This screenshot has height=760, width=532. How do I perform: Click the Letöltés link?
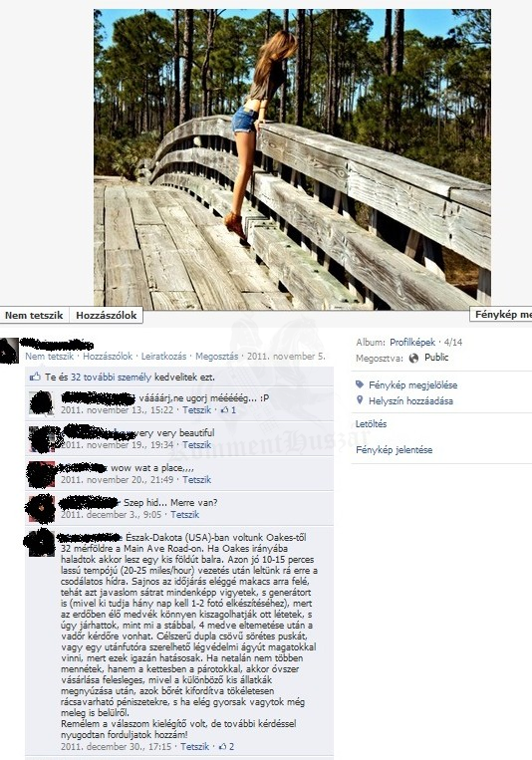[371, 424]
